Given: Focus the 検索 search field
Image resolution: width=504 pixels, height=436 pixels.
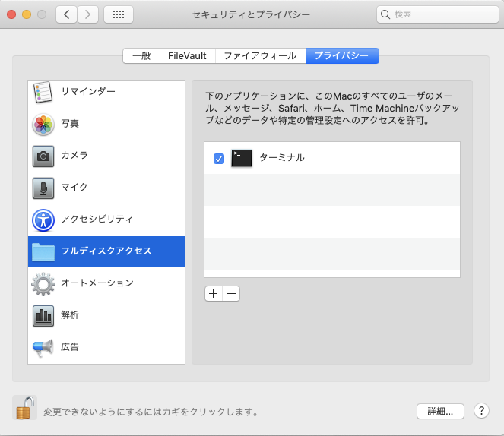Looking at the screenshot, I should [x=437, y=14].
